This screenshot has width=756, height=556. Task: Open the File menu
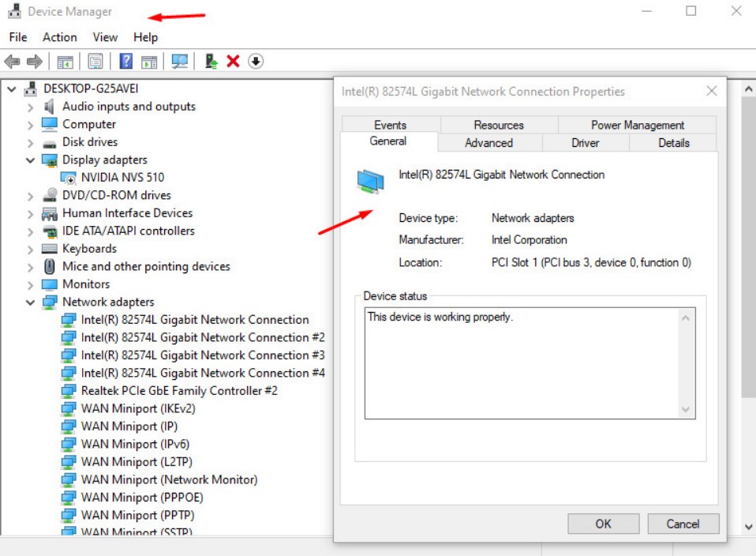tap(18, 37)
